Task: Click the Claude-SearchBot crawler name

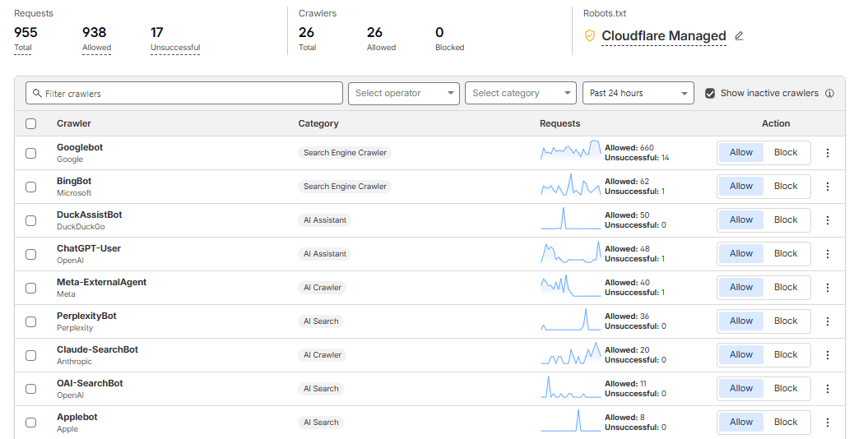Action: (97, 350)
